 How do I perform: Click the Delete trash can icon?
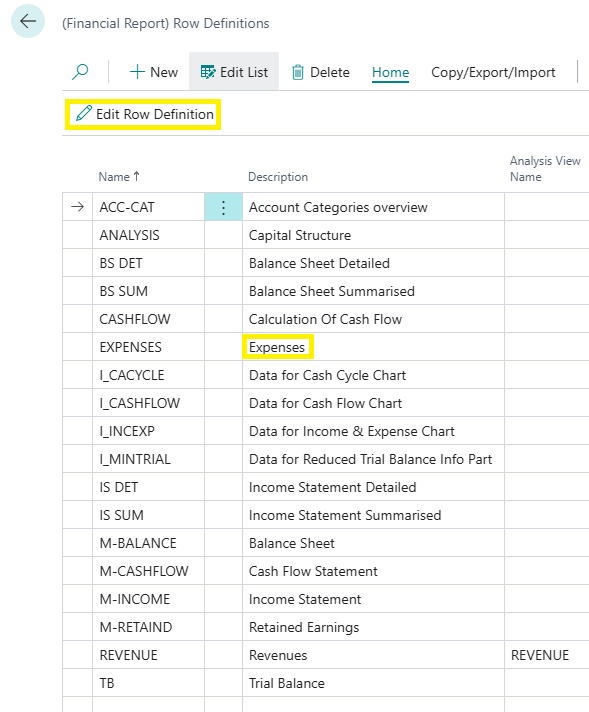pyautogui.click(x=298, y=72)
